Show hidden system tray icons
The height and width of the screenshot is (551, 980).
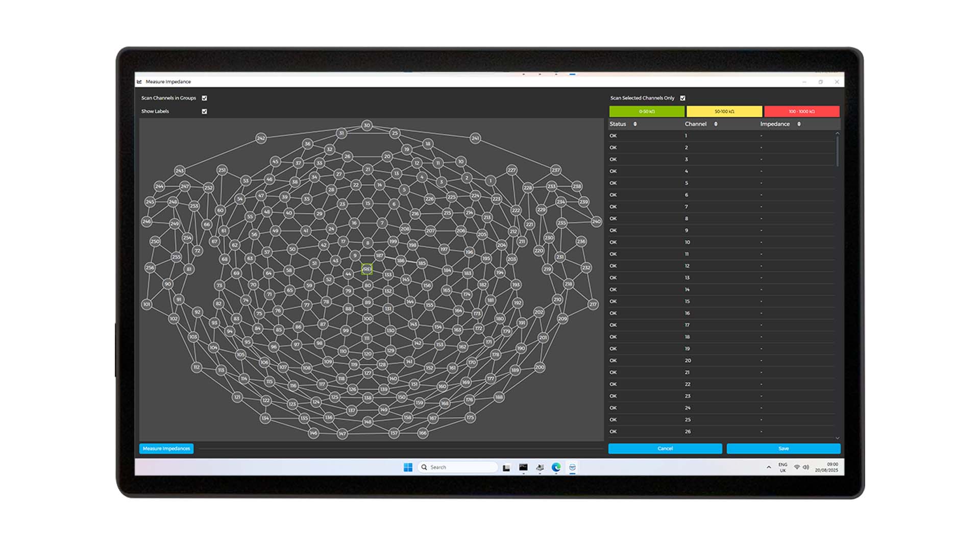(x=769, y=467)
